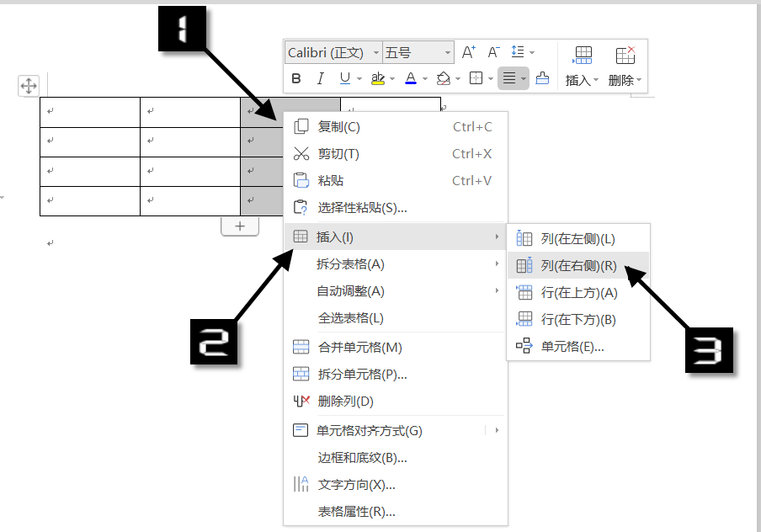Choose 文字方向(X)... entry
This screenshot has width=761, height=532.
tap(395, 484)
